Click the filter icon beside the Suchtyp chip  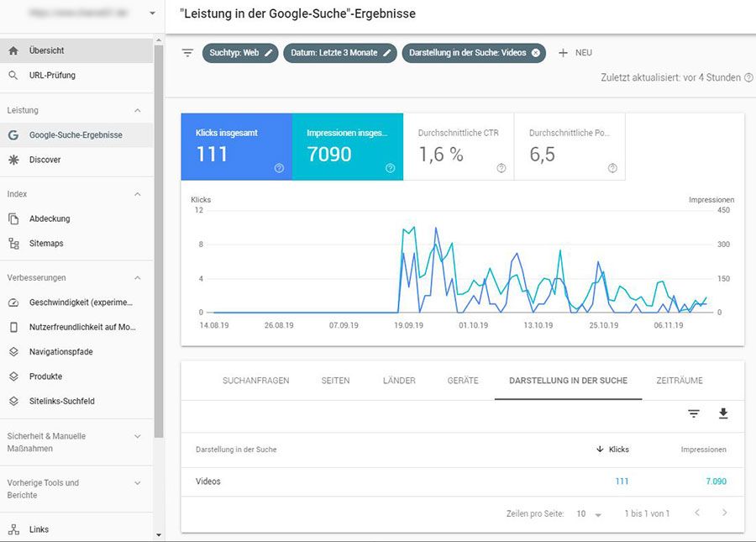187,53
